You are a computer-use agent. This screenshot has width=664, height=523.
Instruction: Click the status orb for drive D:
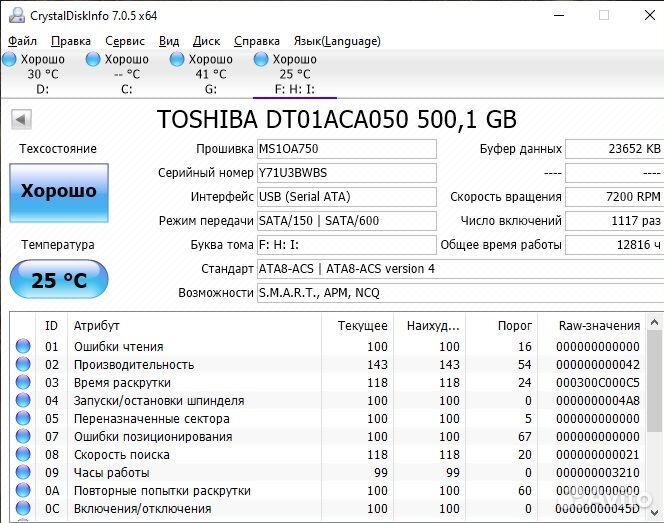click(9, 59)
